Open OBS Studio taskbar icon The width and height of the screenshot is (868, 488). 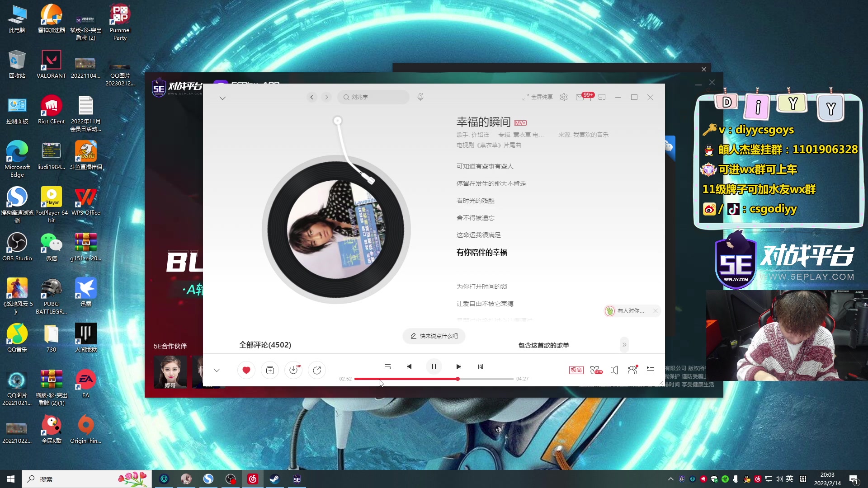[231, 479]
